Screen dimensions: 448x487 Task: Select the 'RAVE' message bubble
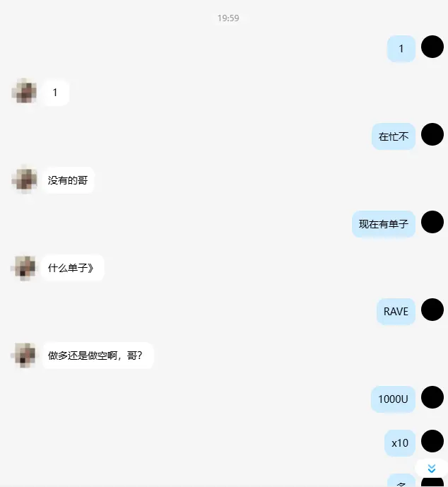396,312
